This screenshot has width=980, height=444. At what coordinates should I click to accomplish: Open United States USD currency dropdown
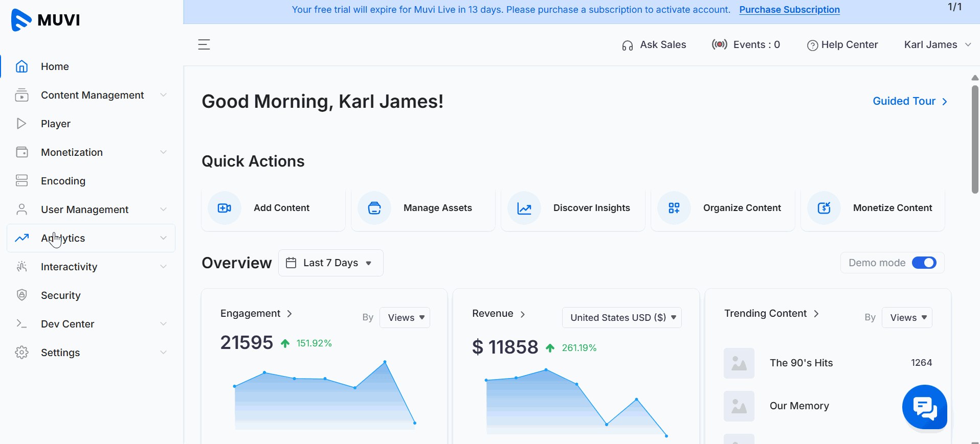[x=622, y=318]
